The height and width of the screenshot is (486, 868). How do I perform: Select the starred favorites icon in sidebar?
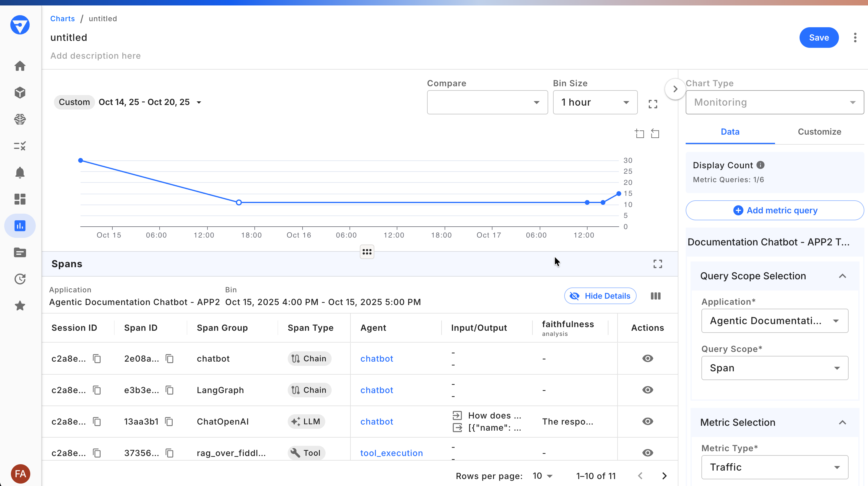[20, 305]
